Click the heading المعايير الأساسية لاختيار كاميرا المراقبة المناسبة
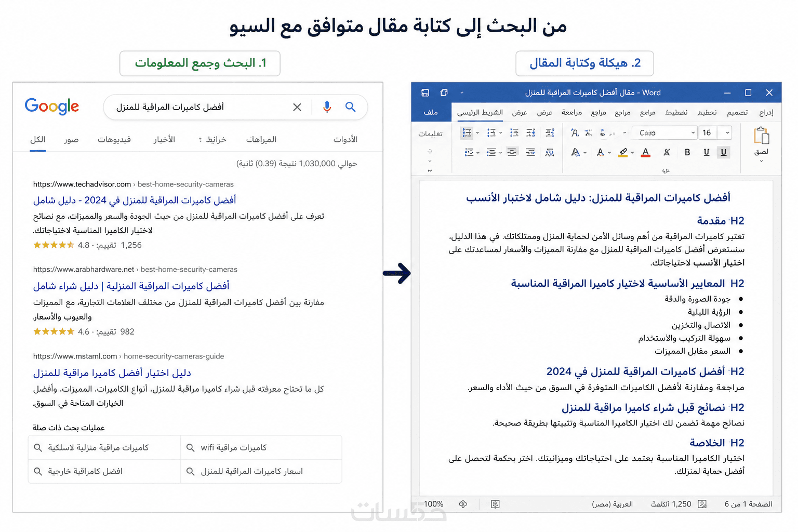798x532 pixels. pyautogui.click(x=628, y=284)
